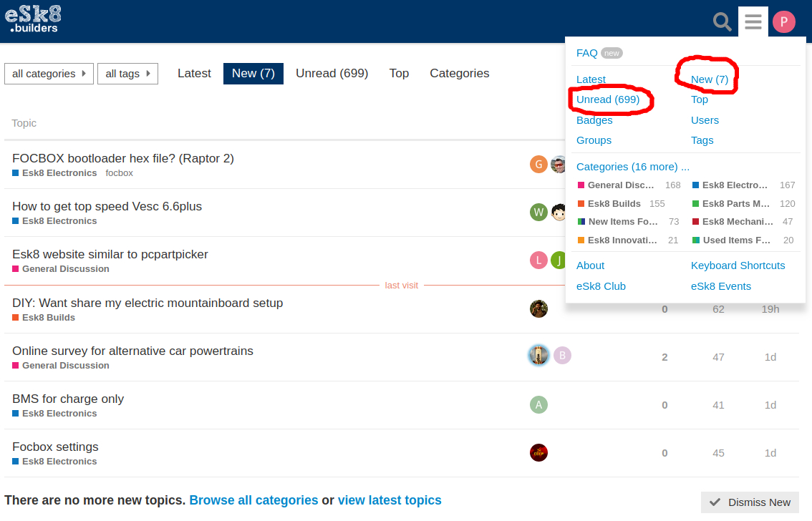
Task: Open A avatar on BMS charge topic
Action: (538, 404)
